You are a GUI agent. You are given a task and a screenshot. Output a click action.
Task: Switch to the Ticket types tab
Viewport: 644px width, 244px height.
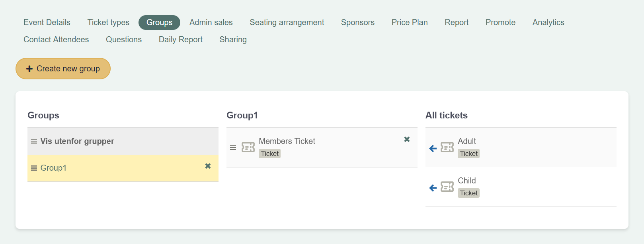pos(108,22)
